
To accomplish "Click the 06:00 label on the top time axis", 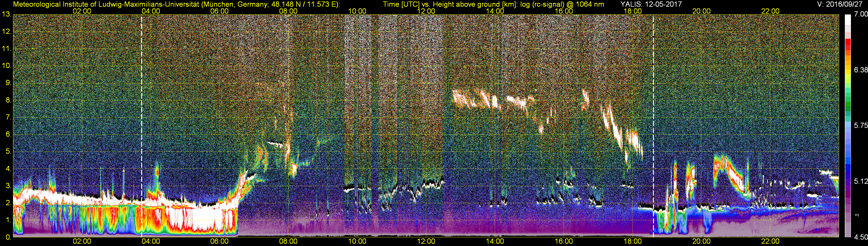I will pos(219,11).
